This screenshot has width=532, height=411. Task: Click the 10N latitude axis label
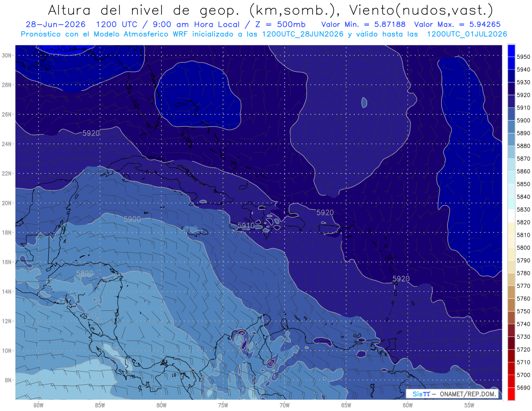pyautogui.click(x=7, y=351)
